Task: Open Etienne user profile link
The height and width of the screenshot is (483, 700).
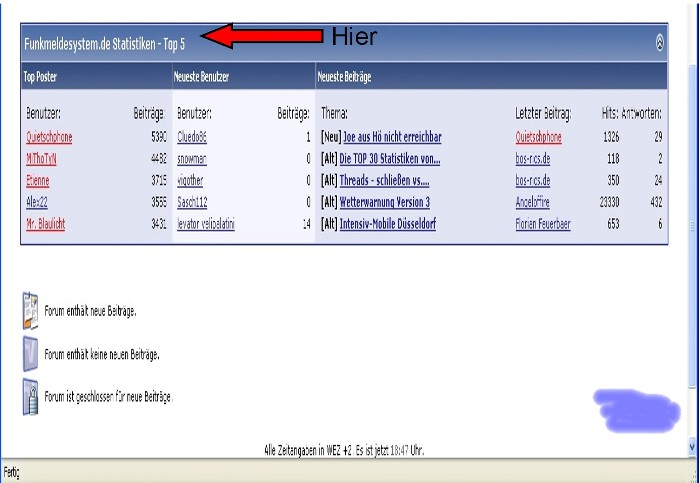Action: click(x=37, y=181)
